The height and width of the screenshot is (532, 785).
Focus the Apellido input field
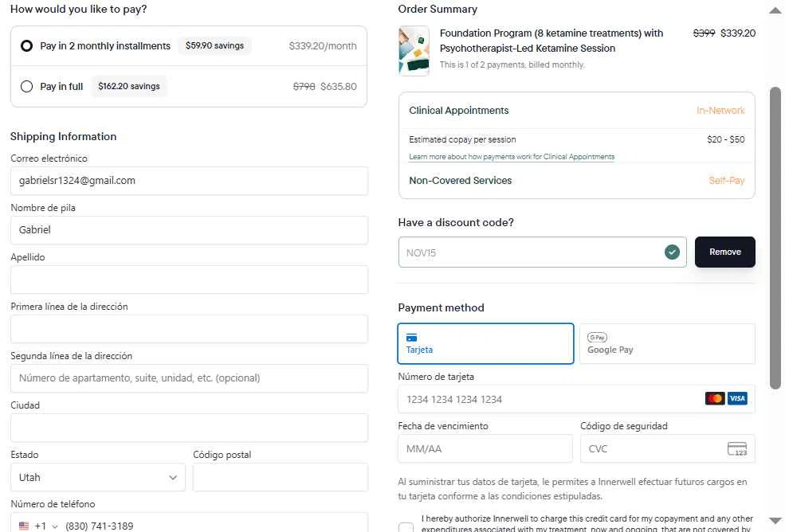click(189, 280)
